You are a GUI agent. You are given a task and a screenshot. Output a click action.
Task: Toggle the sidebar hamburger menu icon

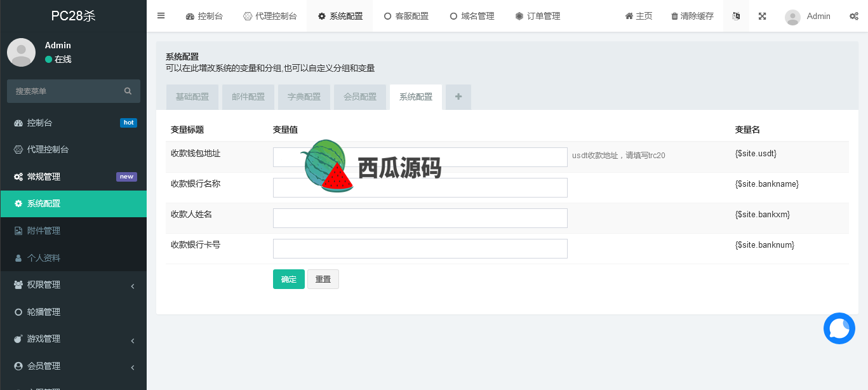(x=161, y=16)
